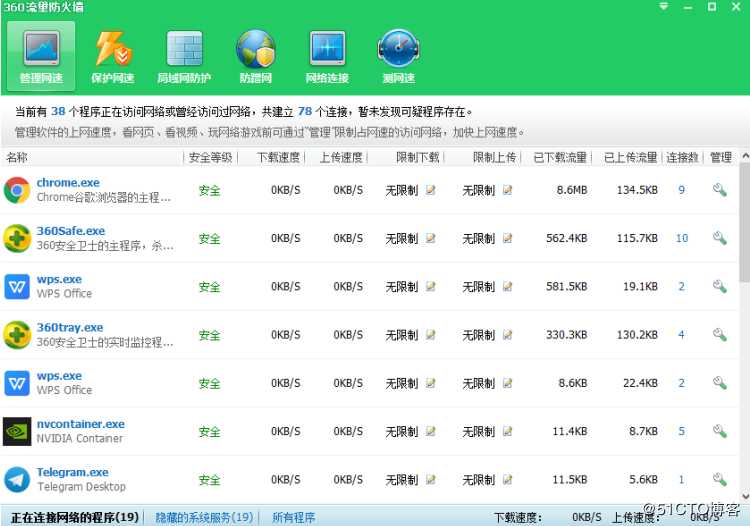Screen dimensions: 750x526
Task: Edit download limit for nvcontainer.exe
Action: [430, 431]
